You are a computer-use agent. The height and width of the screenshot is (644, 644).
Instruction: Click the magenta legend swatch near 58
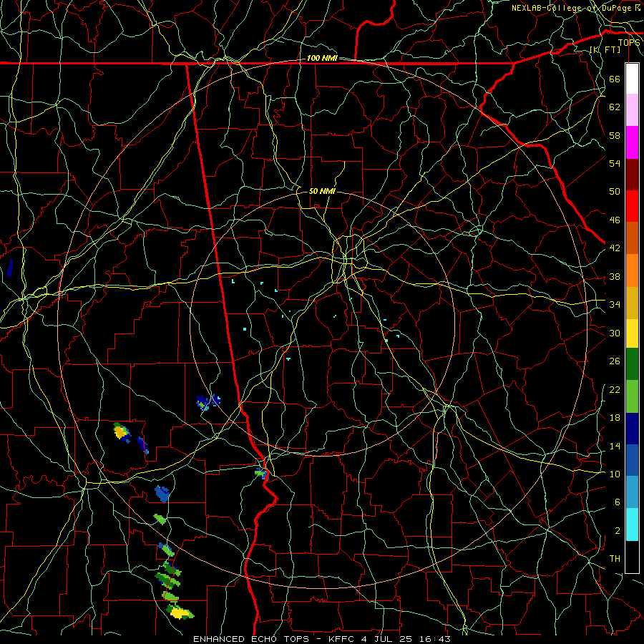[632, 142]
